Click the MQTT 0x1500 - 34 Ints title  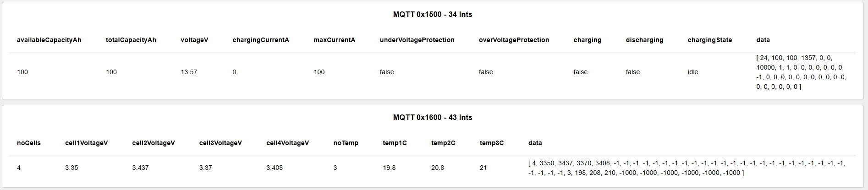432,14
